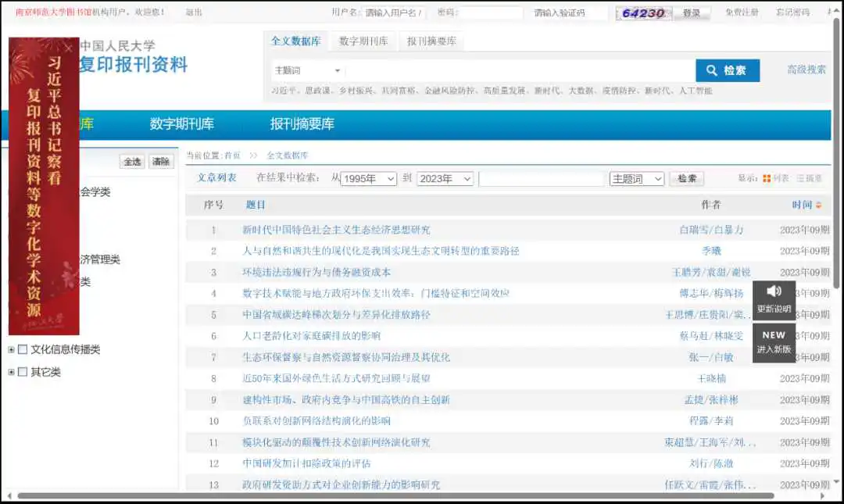
Task: Close the red banner ad with X
Action: click(x=68, y=48)
